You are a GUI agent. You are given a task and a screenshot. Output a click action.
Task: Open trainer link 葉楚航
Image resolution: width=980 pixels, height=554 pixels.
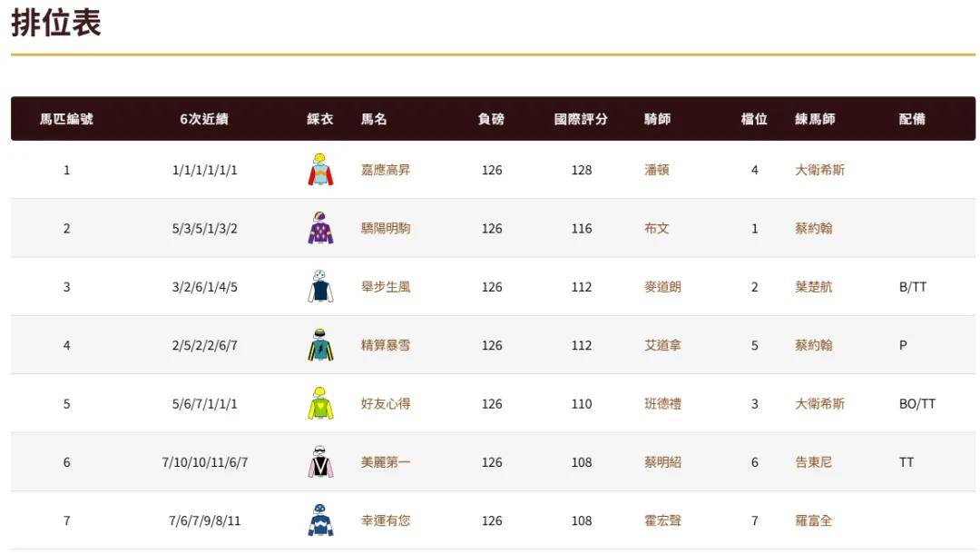[x=813, y=287]
